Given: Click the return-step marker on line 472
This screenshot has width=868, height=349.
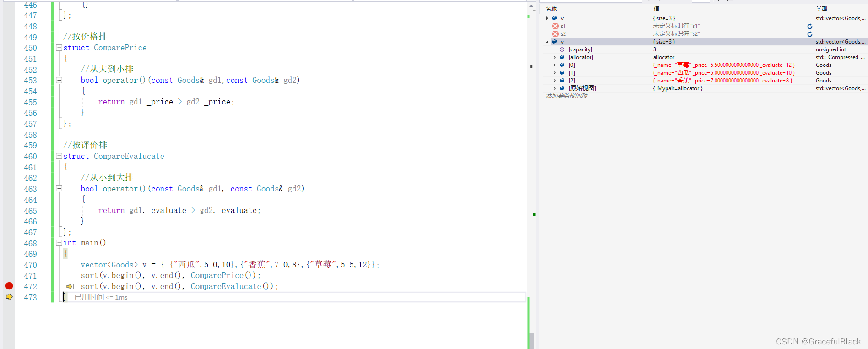Looking at the screenshot, I should (70, 286).
